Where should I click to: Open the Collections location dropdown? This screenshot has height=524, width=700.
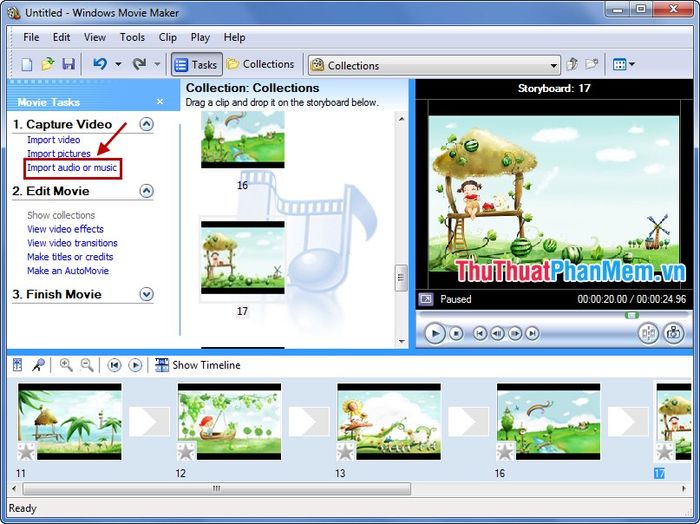[553, 66]
